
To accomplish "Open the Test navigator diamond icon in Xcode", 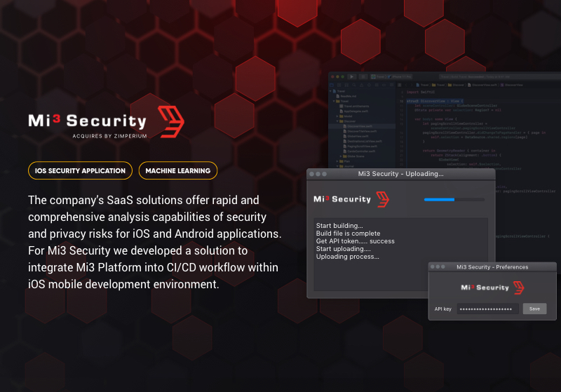I will [370, 85].
